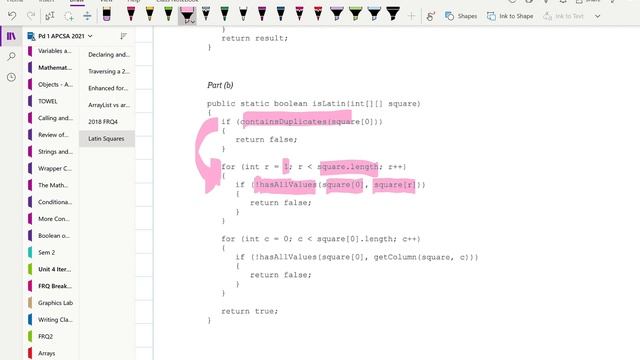Select the magenta purple pen
Screen dimensions: 640x360
[262, 13]
